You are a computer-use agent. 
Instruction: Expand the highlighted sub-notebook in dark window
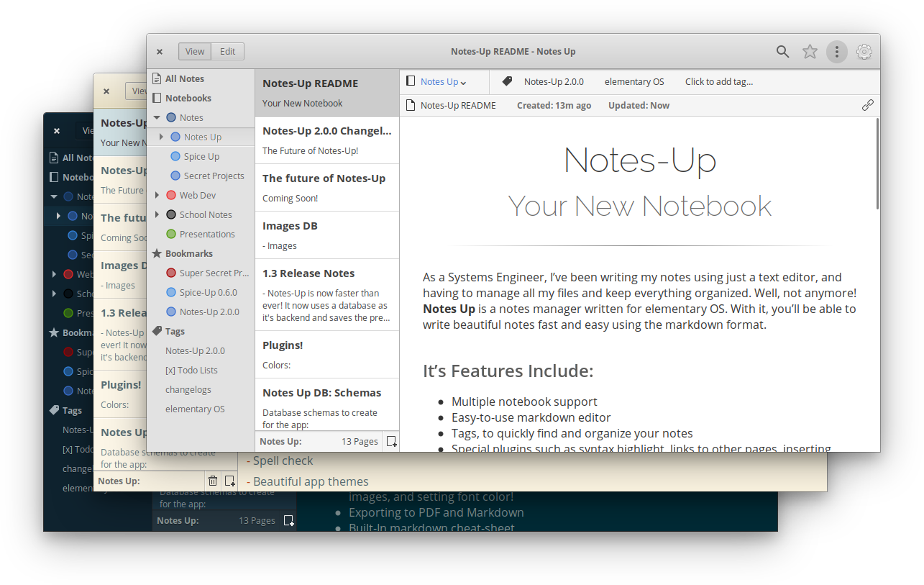click(x=58, y=216)
